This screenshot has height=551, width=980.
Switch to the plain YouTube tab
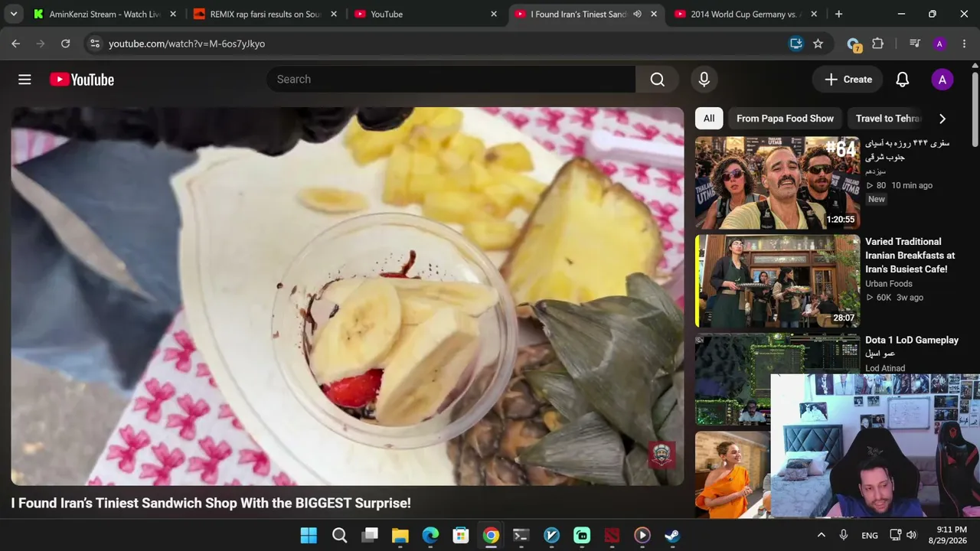coord(422,14)
